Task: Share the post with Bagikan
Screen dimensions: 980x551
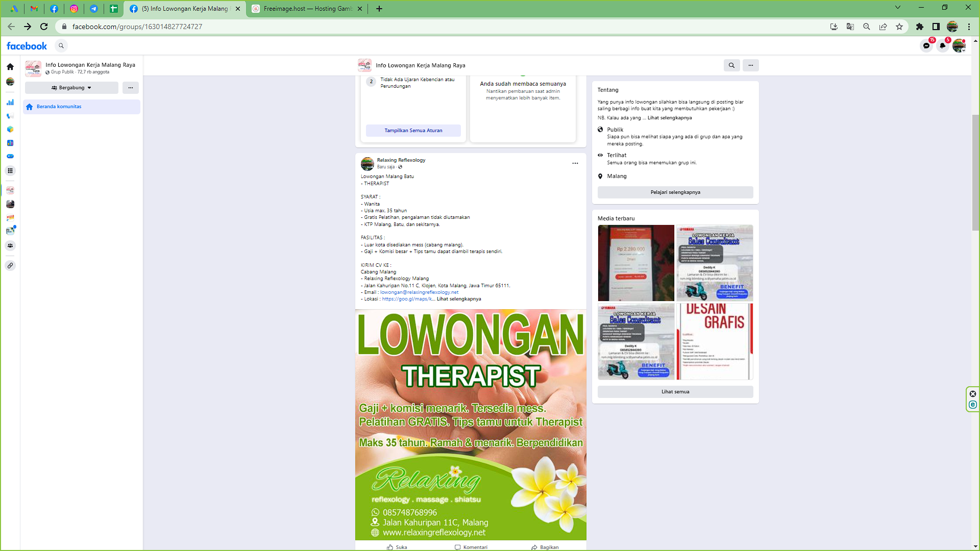Action: click(x=545, y=547)
